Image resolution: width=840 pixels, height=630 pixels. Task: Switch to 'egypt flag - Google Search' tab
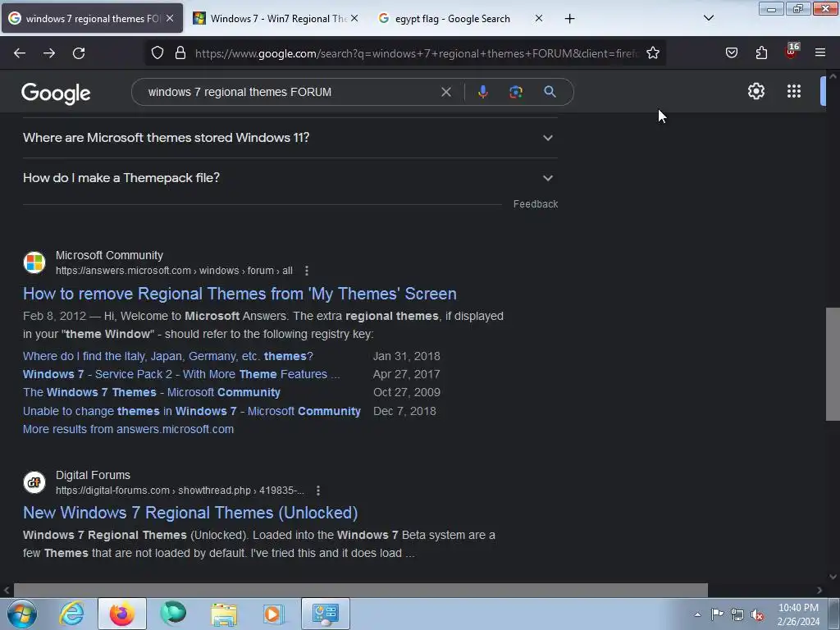click(460, 18)
